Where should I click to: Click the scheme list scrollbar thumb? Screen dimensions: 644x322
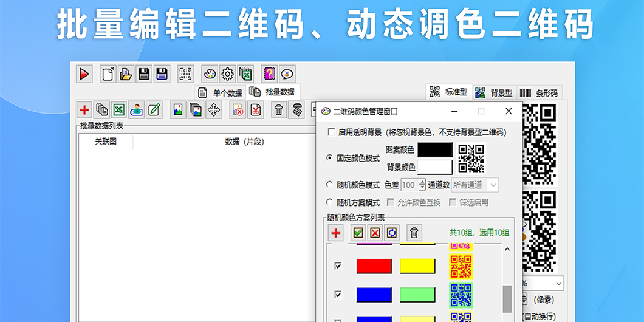(x=507, y=299)
